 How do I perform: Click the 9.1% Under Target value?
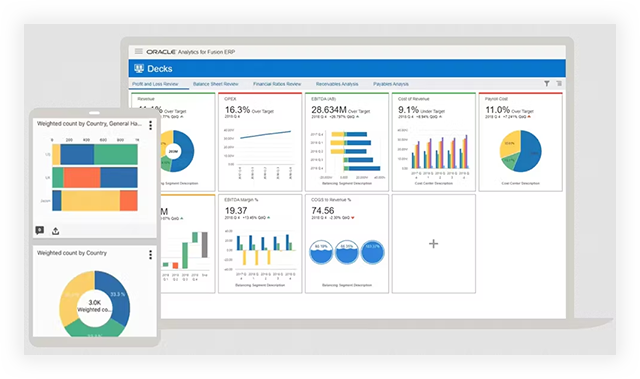click(x=421, y=110)
